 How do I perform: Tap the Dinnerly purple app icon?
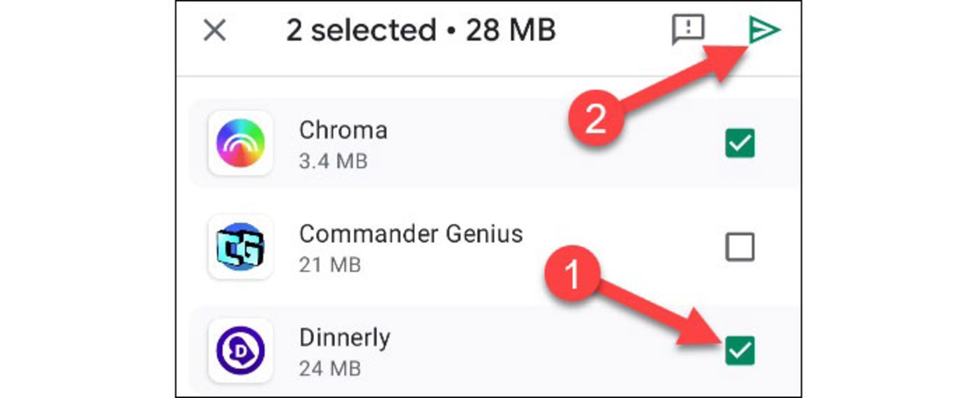(240, 349)
